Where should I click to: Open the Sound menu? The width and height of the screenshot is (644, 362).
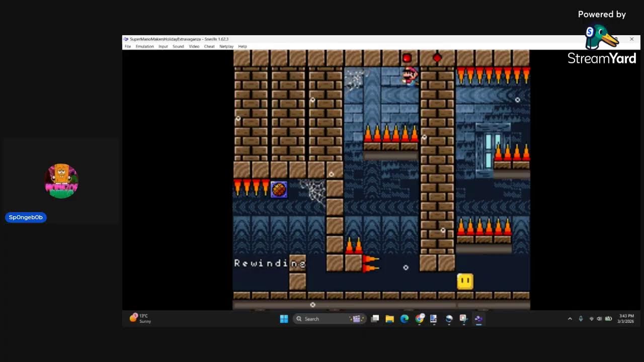point(178,46)
